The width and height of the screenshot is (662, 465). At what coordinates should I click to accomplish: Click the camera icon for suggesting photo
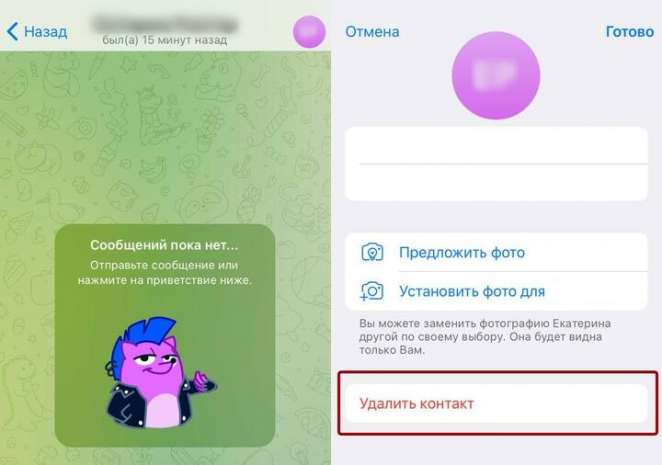click(x=372, y=253)
